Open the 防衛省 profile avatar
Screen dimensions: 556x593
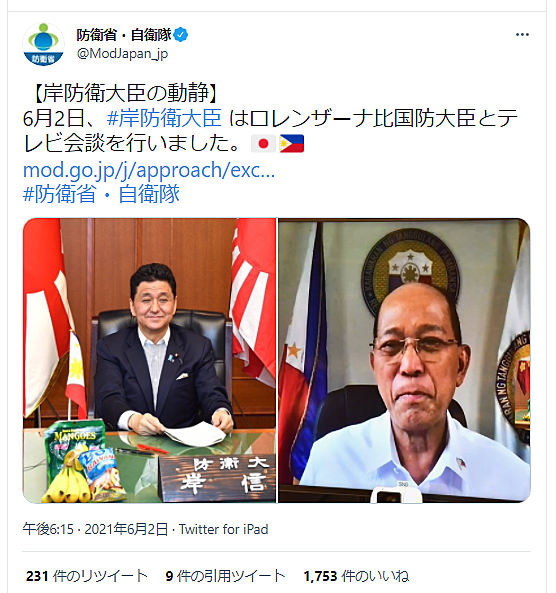[x=43, y=44]
